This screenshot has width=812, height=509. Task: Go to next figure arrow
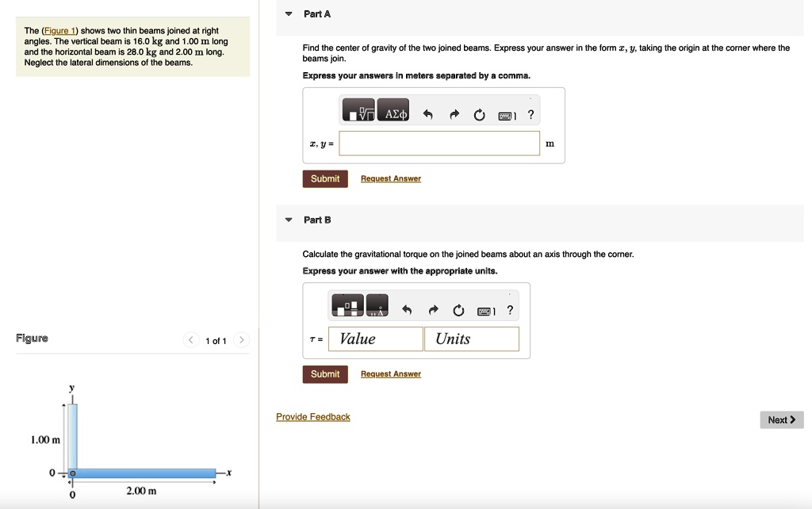click(x=242, y=341)
